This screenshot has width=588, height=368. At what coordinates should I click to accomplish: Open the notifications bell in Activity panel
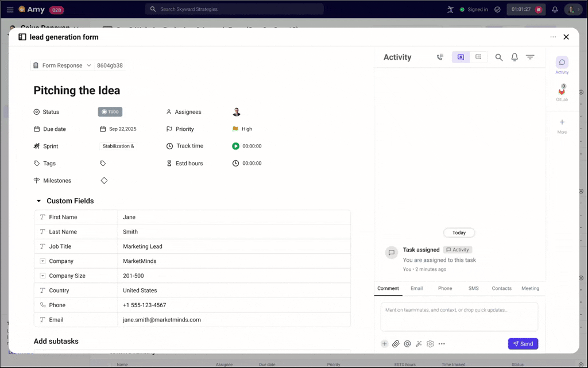tap(514, 57)
